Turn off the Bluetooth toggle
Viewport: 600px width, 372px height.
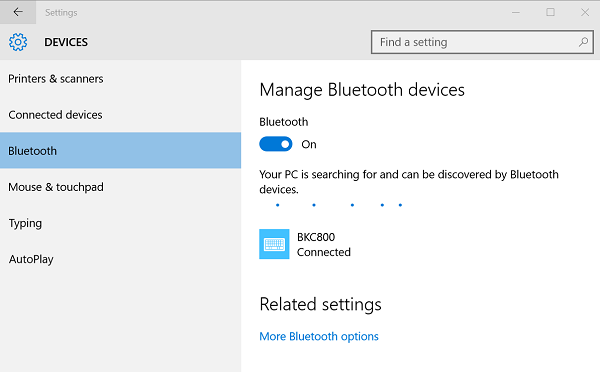point(276,144)
